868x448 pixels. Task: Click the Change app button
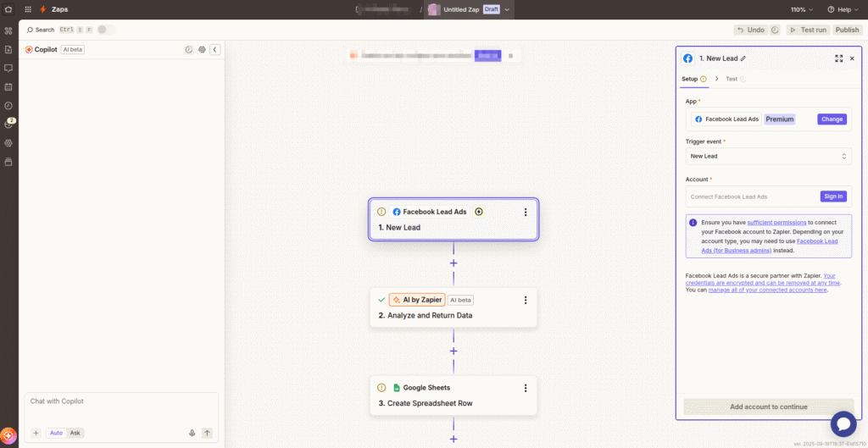832,119
